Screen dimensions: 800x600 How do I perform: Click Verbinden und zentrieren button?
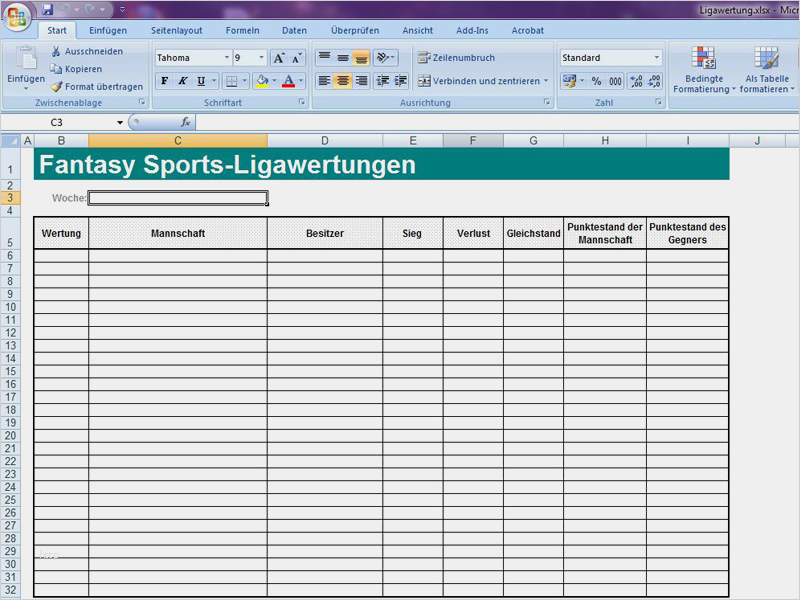[x=483, y=81]
